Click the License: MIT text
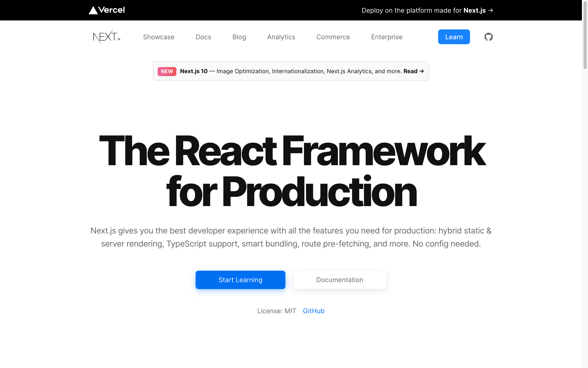 tap(276, 311)
